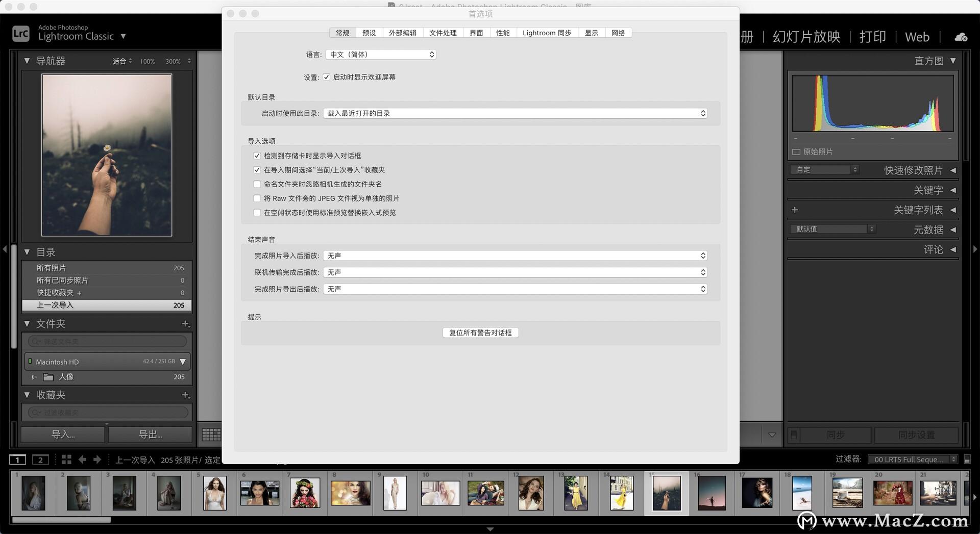Click in the 筛选文件夹 search field
The width and height of the screenshot is (980, 534).
click(107, 341)
